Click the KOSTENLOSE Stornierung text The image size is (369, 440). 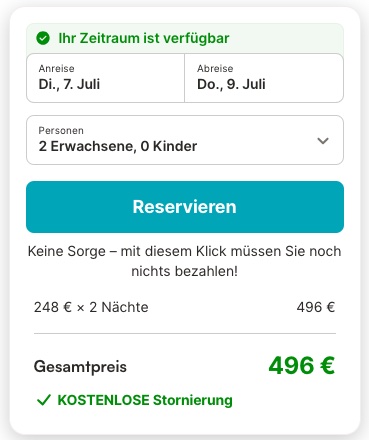click(x=145, y=400)
